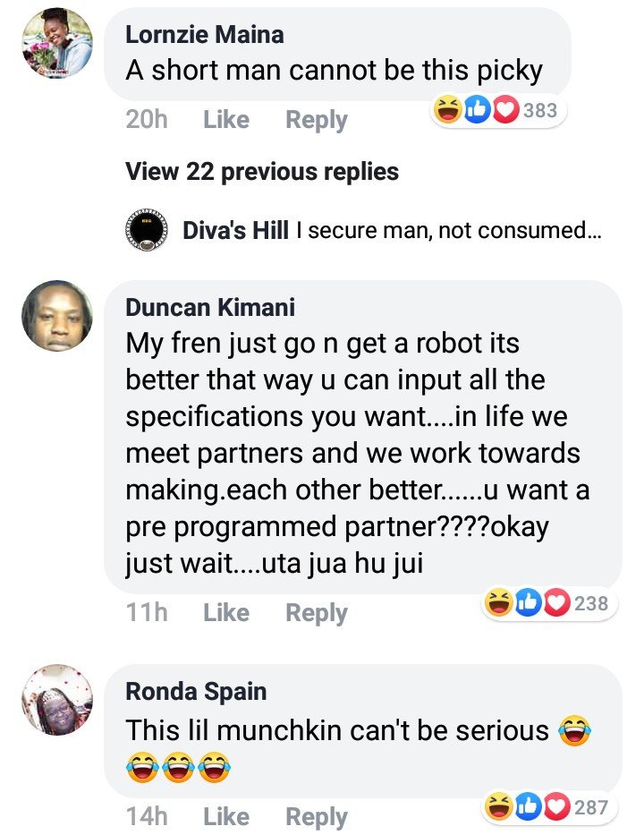The width and height of the screenshot is (644, 835).
Task: Open Duncan Kimani's profile picture
Action: click(57, 316)
